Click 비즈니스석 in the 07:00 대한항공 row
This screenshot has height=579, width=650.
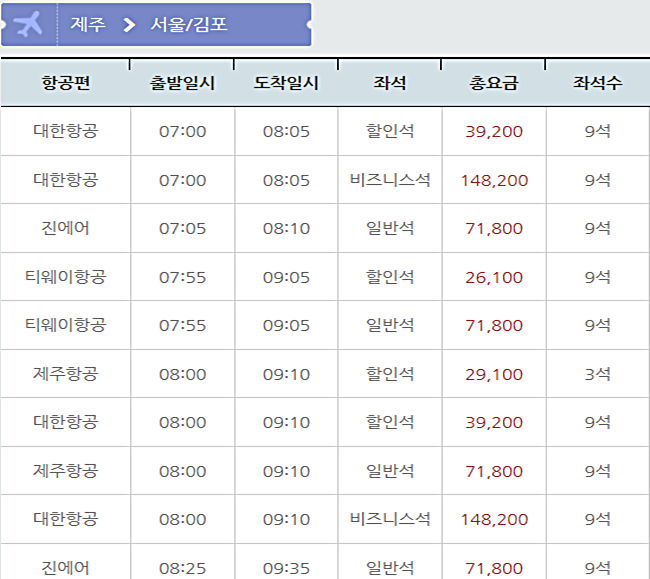click(x=390, y=180)
